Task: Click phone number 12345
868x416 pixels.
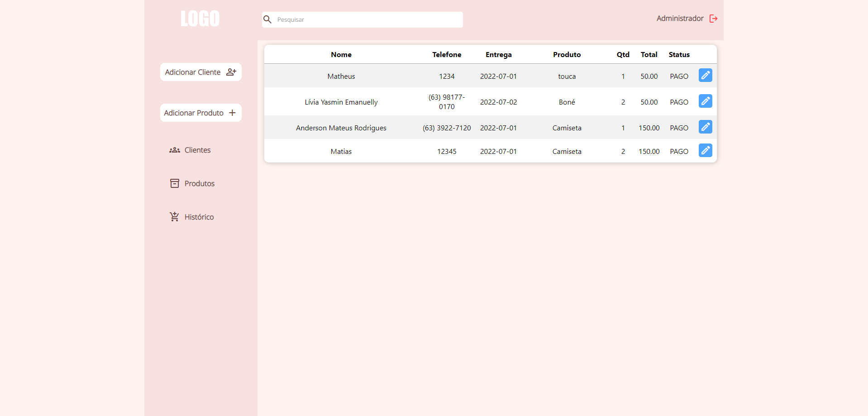Action: point(447,151)
